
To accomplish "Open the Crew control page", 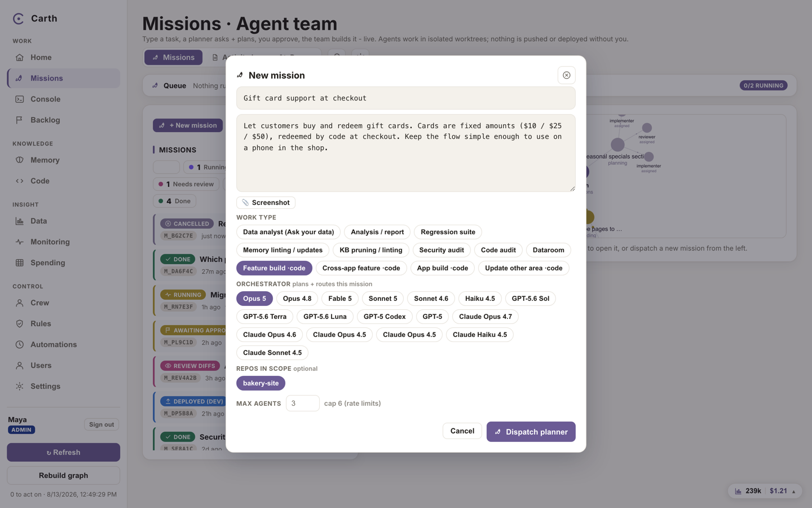I will pos(63,303).
